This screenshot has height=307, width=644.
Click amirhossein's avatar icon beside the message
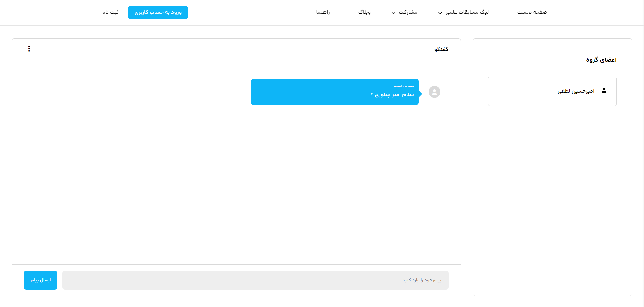434,91
